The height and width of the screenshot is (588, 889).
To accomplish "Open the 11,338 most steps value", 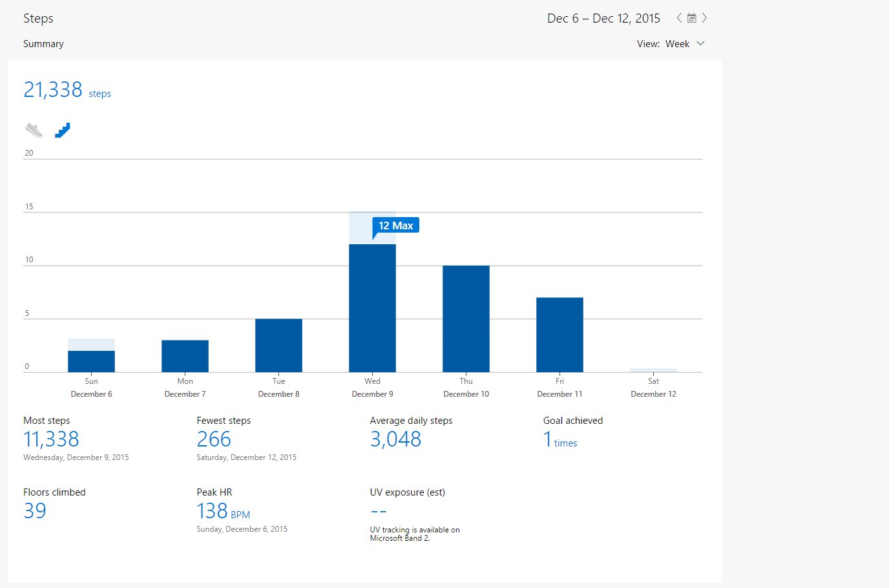I will point(51,439).
